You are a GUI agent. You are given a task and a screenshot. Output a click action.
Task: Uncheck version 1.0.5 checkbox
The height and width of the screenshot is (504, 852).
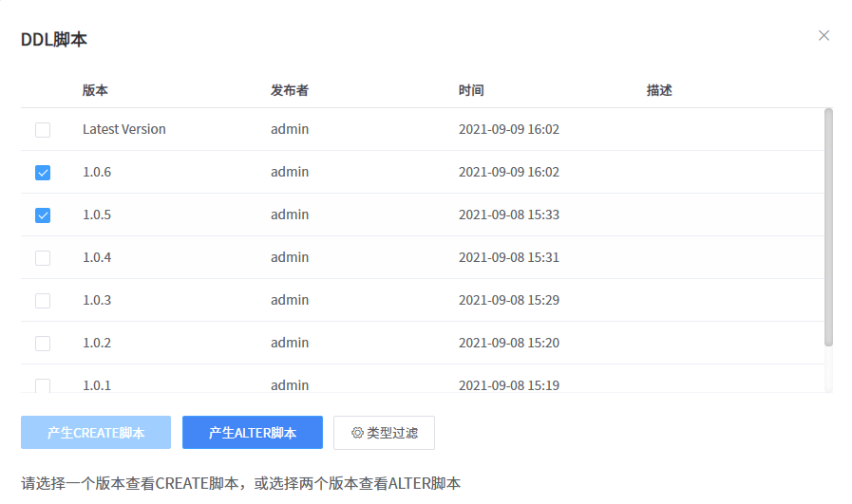(x=43, y=215)
